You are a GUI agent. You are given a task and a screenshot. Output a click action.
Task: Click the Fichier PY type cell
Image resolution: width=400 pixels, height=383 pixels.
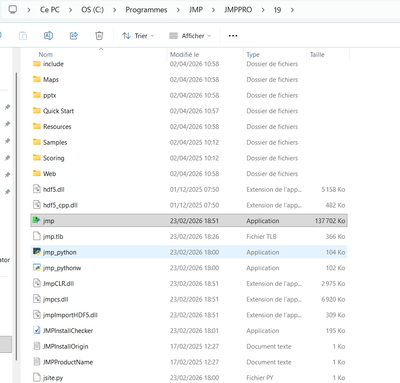coord(260,378)
